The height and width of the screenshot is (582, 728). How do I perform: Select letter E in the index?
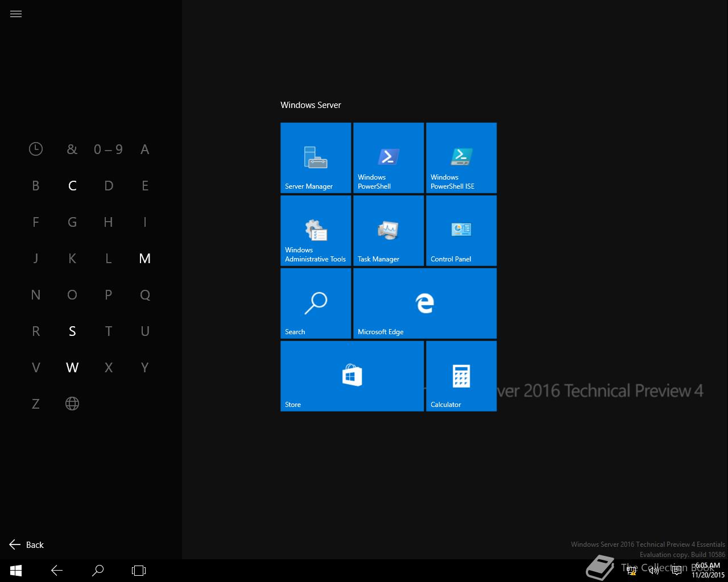pos(145,185)
